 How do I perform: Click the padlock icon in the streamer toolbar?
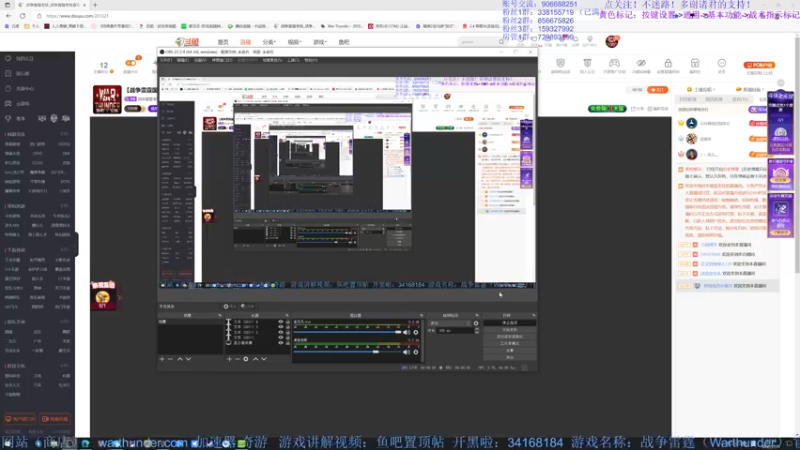(668, 63)
